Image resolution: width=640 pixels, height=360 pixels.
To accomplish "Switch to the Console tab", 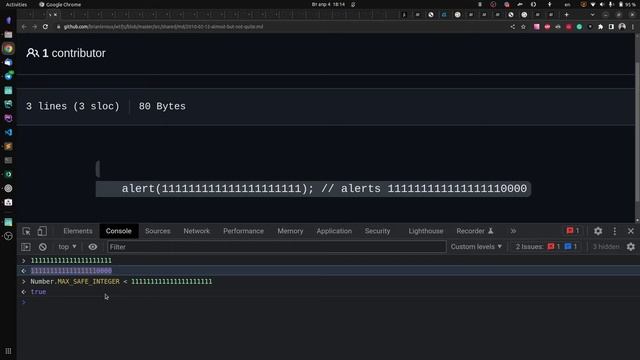I will pos(118,231).
